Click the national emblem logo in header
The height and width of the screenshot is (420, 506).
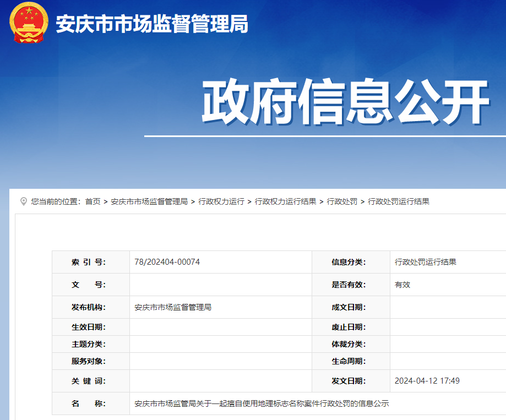[29, 23]
